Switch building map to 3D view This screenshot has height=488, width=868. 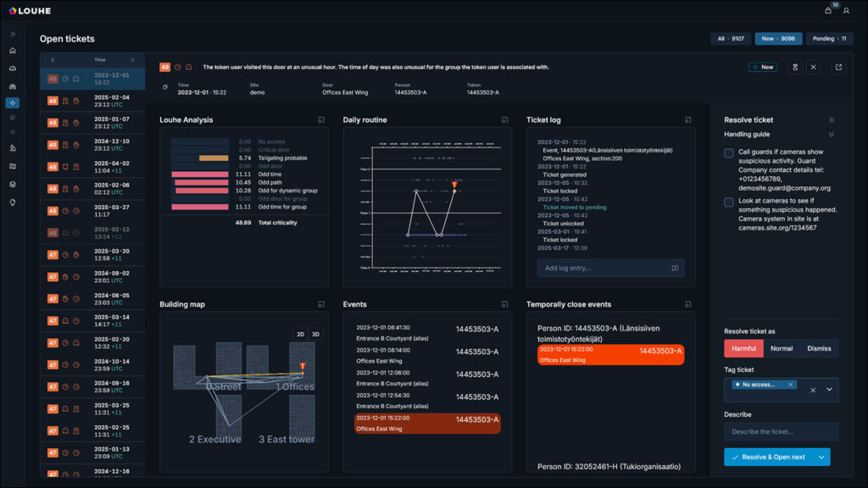click(x=315, y=335)
